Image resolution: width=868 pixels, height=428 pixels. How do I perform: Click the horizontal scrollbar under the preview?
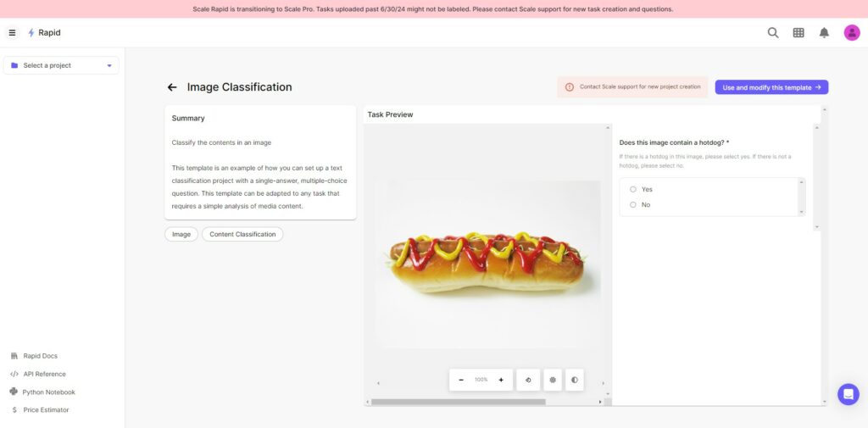458,402
